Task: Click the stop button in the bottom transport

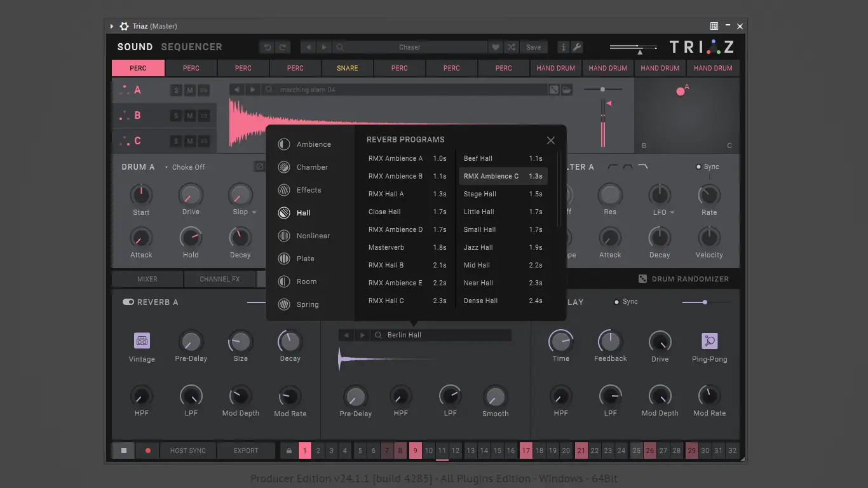Action: [124, 451]
